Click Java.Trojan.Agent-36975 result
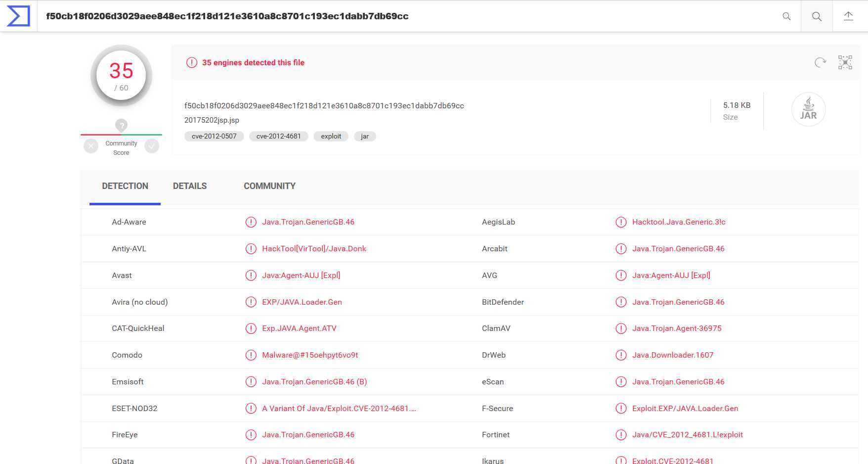This screenshot has height=464, width=868. pos(677,328)
